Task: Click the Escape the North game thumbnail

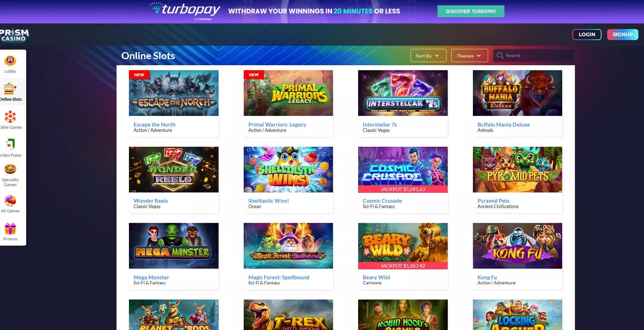Action: tap(174, 93)
